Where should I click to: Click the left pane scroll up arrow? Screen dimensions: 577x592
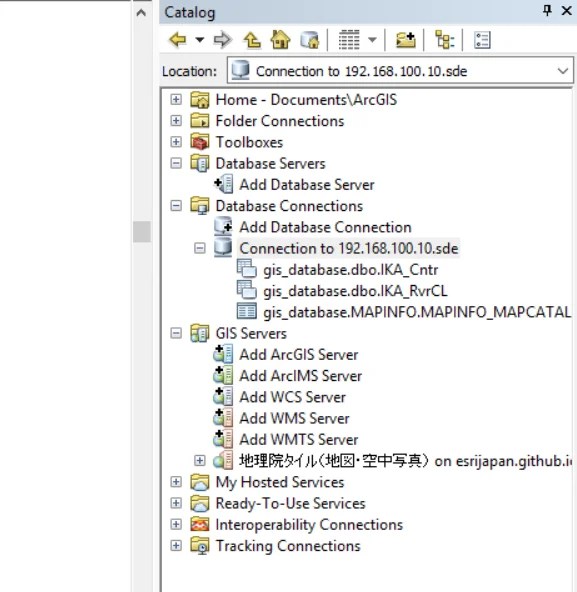pyautogui.click(x=142, y=13)
